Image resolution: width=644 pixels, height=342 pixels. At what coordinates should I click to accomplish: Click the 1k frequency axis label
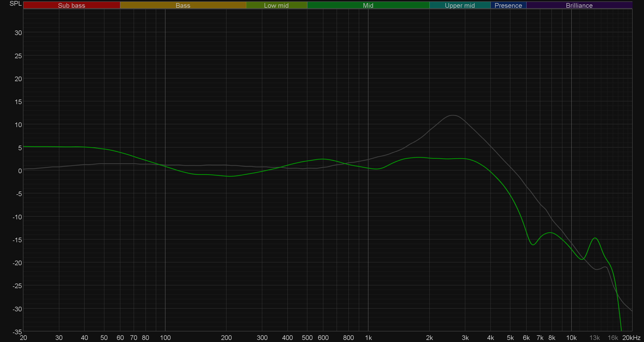pos(368,338)
